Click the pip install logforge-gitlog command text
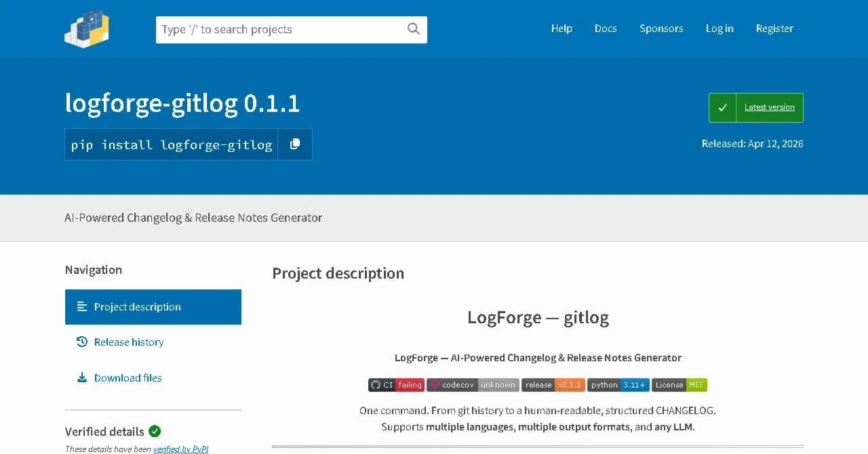Viewport: 868px width, 454px height. tap(172, 145)
